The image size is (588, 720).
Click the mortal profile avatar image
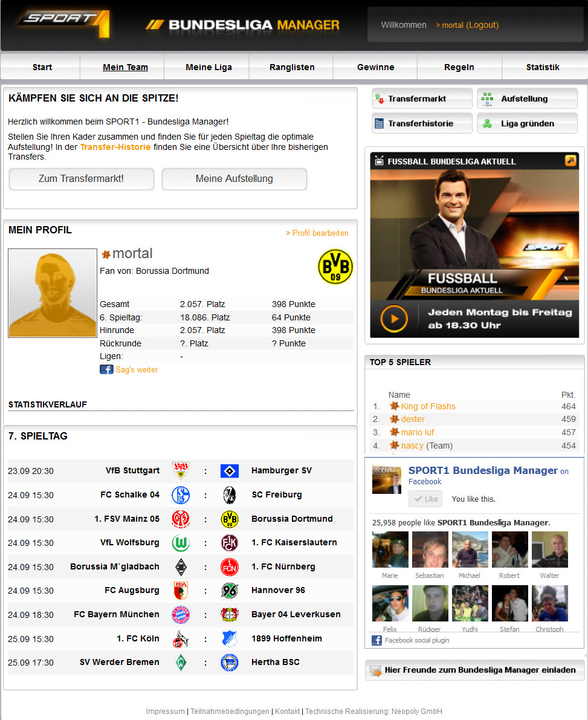pyautogui.click(x=53, y=293)
